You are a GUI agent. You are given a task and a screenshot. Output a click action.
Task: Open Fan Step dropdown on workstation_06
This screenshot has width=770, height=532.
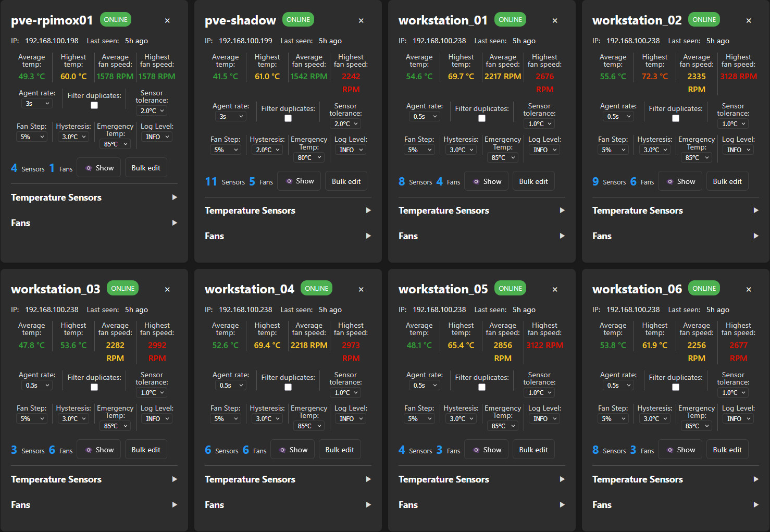[613, 419]
